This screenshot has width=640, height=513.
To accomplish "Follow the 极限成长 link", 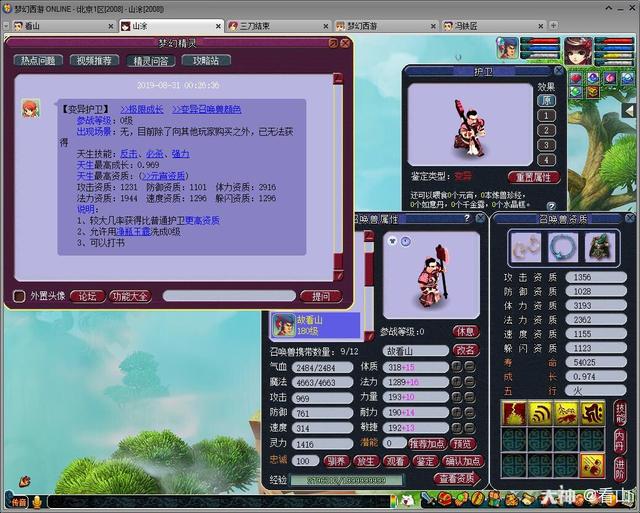I will 142,109.
